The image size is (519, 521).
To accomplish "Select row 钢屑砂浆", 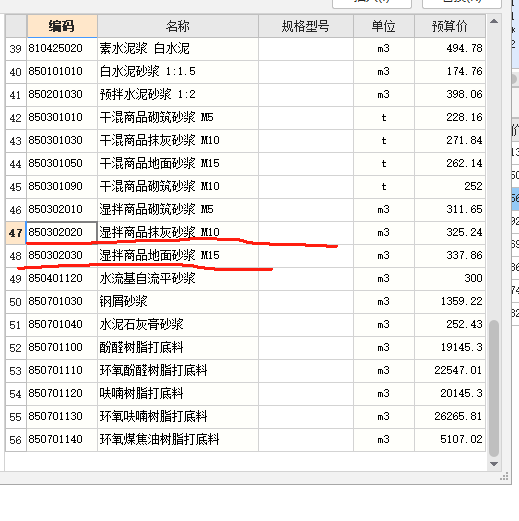I will click(245, 302).
